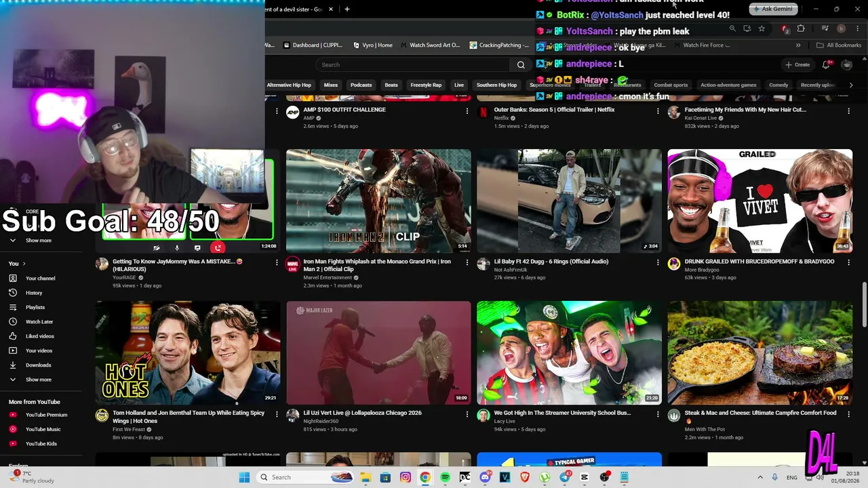Image resolution: width=868 pixels, height=488 pixels.
Task: Open the Dashboard | CLIPPI bookmark
Action: point(313,45)
